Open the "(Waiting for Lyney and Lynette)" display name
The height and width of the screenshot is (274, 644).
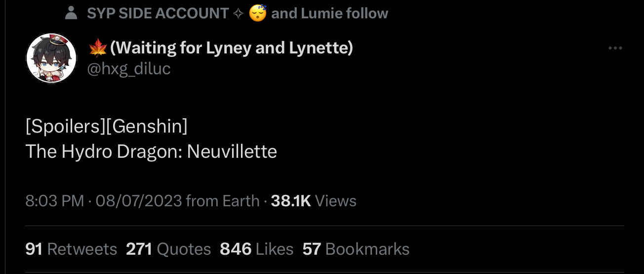[231, 48]
